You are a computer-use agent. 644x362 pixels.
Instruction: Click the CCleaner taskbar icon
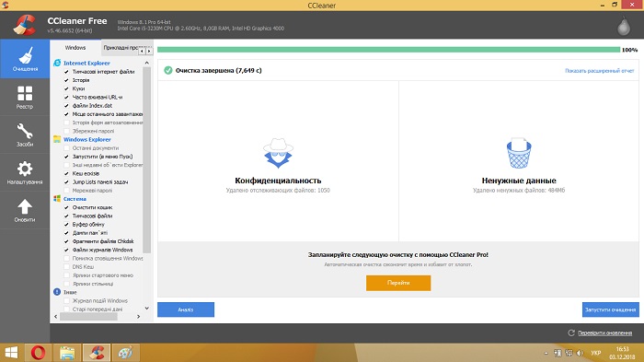coord(97,353)
